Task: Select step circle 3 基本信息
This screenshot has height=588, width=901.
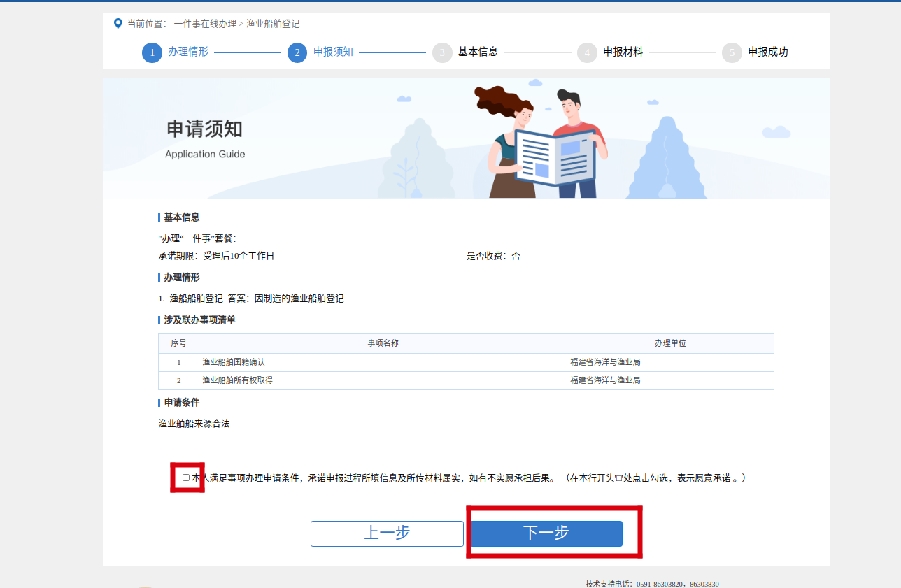Action: click(x=442, y=52)
